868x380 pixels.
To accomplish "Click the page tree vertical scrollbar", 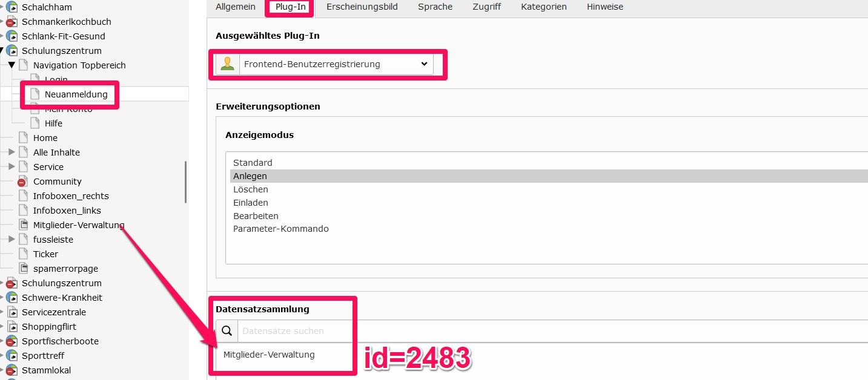I will pos(185,182).
